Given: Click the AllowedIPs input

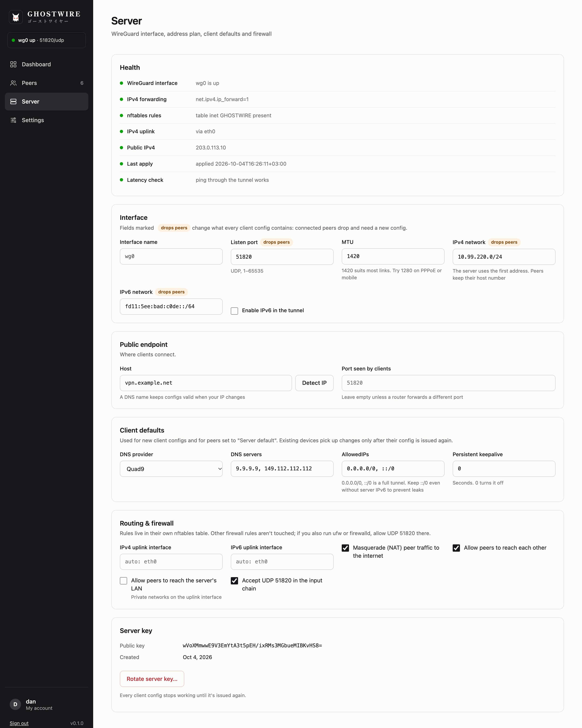Looking at the screenshot, I should (x=393, y=469).
